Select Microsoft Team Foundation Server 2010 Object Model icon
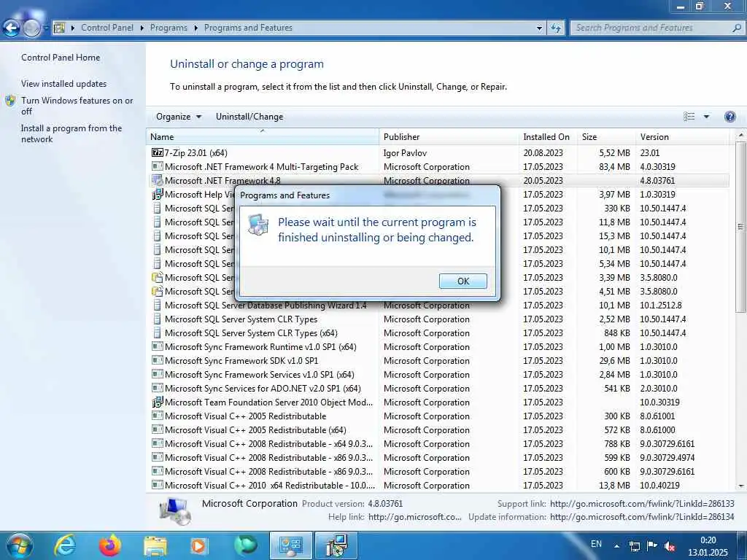This screenshot has height=560, width=747. [x=158, y=402]
